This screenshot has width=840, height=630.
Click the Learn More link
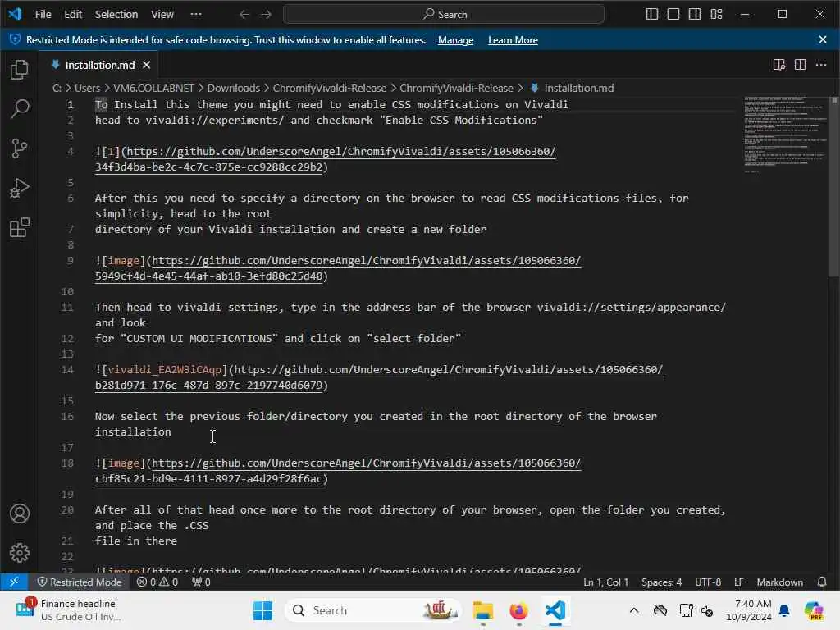[x=513, y=40]
